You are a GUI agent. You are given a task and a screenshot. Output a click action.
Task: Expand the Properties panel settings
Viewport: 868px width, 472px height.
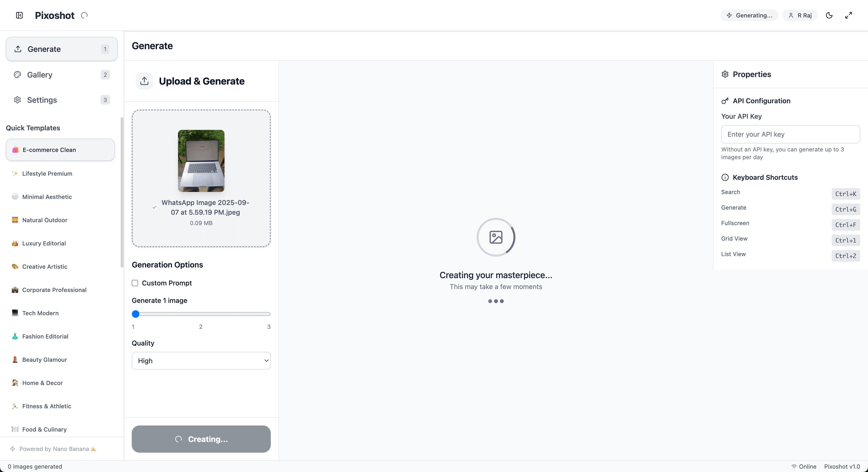coord(725,74)
